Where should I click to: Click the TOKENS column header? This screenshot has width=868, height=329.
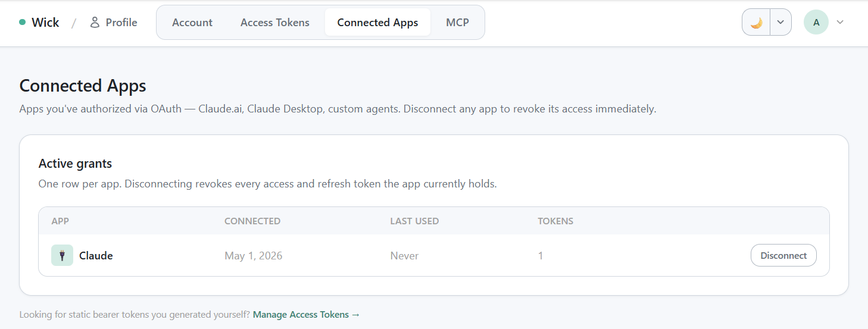555,221
